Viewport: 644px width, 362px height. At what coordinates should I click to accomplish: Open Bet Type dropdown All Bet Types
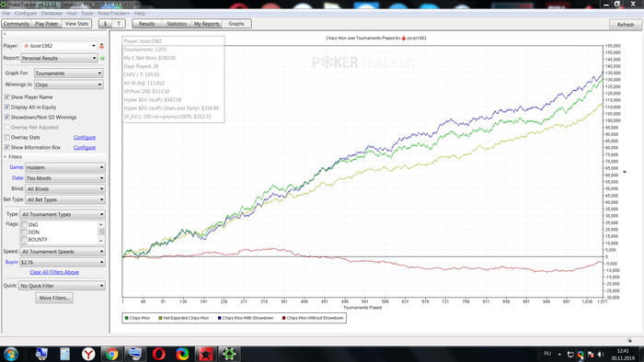(x=65, y=199)
